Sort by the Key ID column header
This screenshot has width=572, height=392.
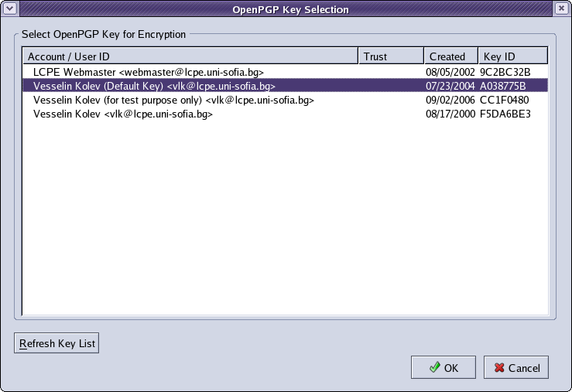[513, 56]
